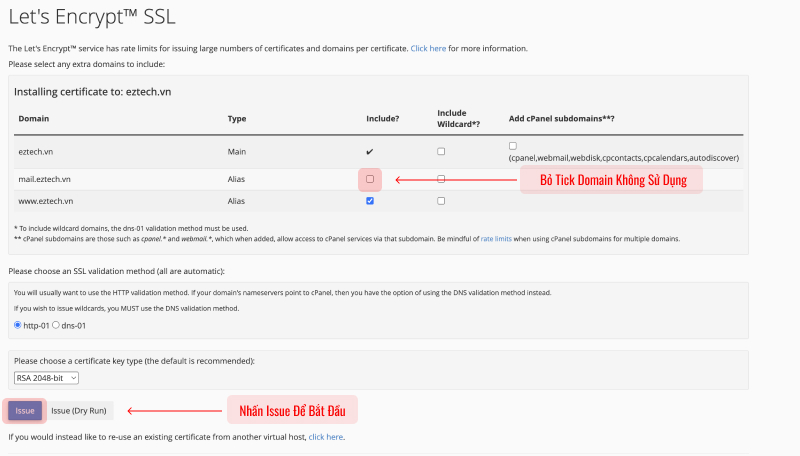Uncheck the Include checkbox for www.eztech.vn

[x=370, y=201]
